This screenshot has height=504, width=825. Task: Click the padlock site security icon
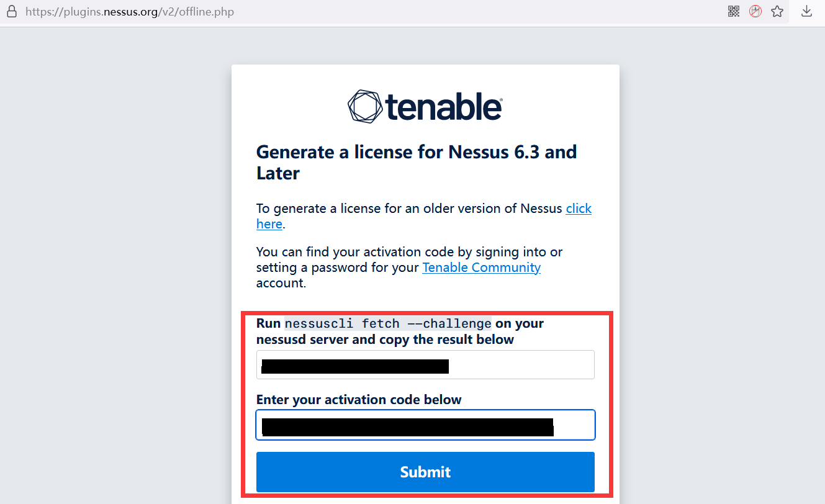coord(11,11)
